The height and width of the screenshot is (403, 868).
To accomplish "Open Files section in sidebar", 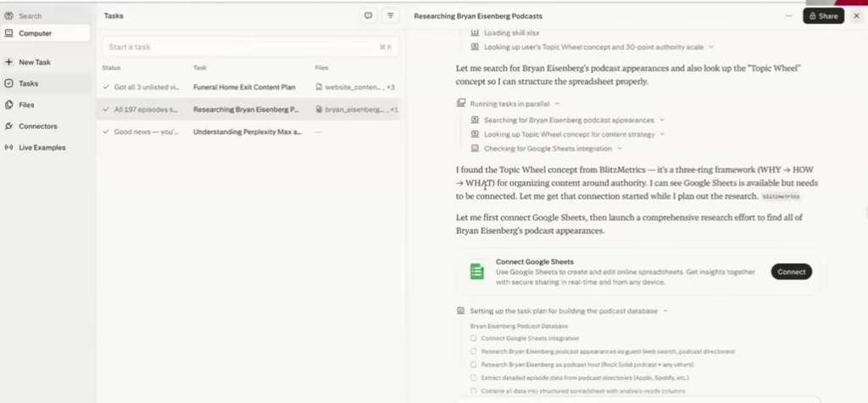I will [x=8, y=104].
